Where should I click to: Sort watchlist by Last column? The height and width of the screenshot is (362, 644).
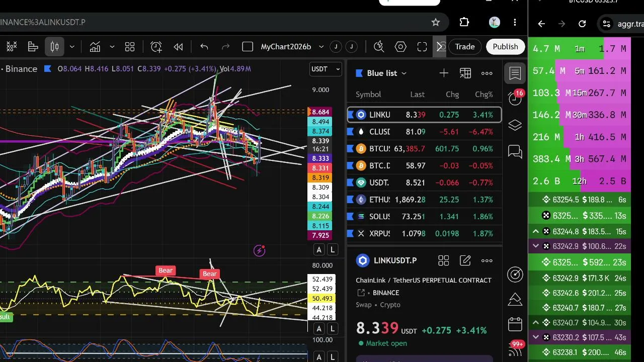417,95
